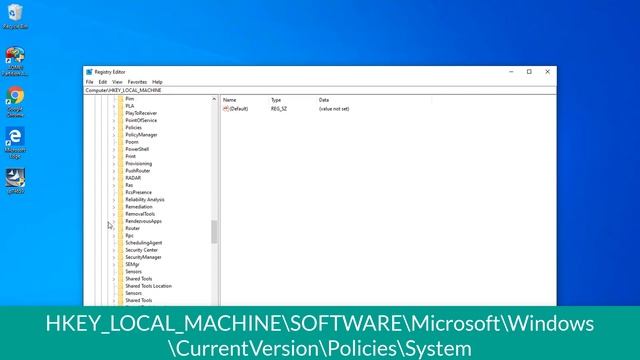This screenshot has height=360, width=640.
Task: Open the Edit menu
Action: [x=102, y=82]
